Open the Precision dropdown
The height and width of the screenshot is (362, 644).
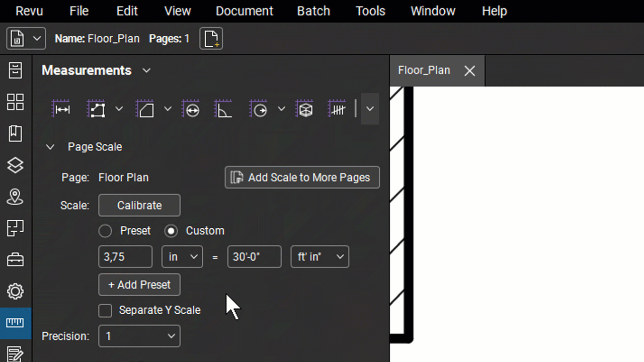point(139,336)
